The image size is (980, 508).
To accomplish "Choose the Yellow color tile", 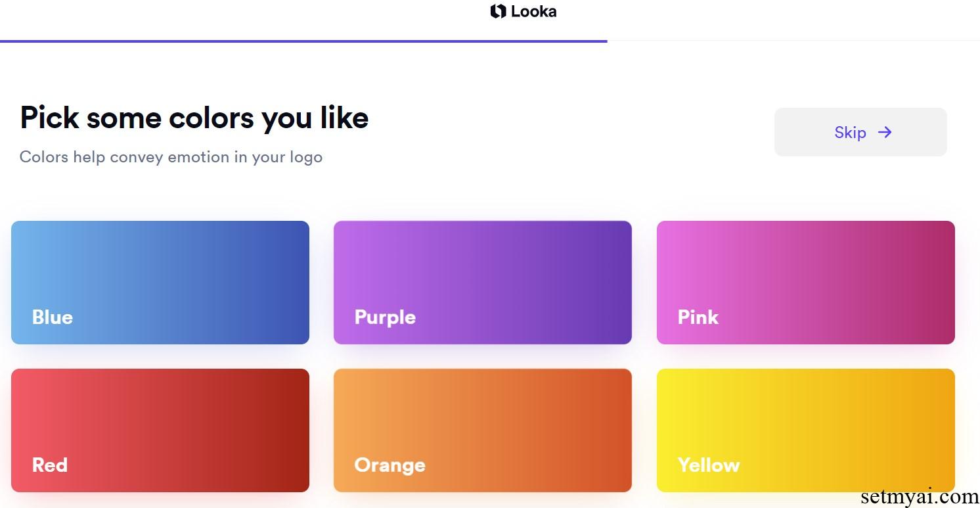I will coord(805,430).
